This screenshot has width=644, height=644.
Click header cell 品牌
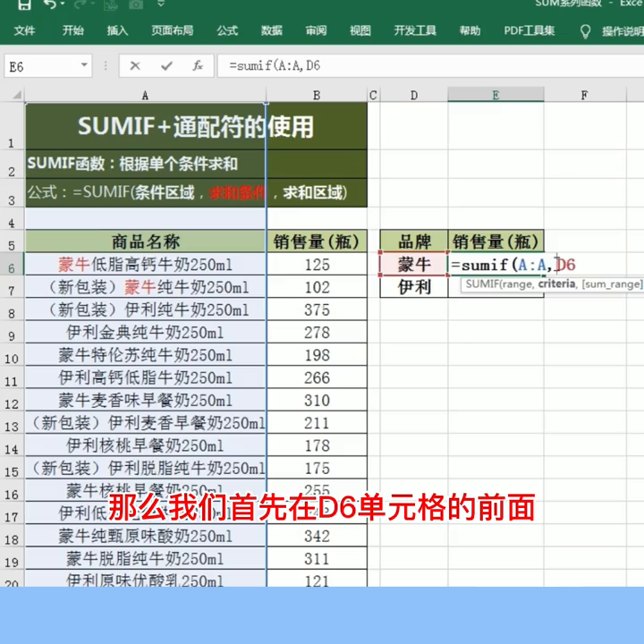pos(414,241)
